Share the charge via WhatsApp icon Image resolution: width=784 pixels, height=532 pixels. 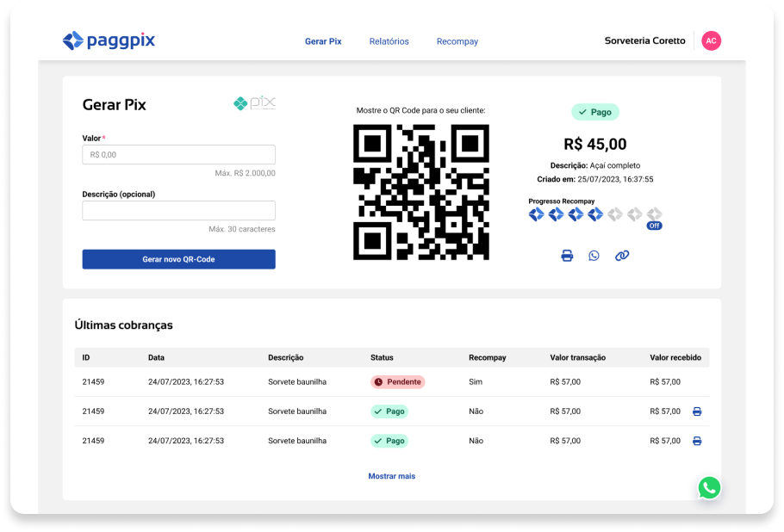tap(594, 256)
